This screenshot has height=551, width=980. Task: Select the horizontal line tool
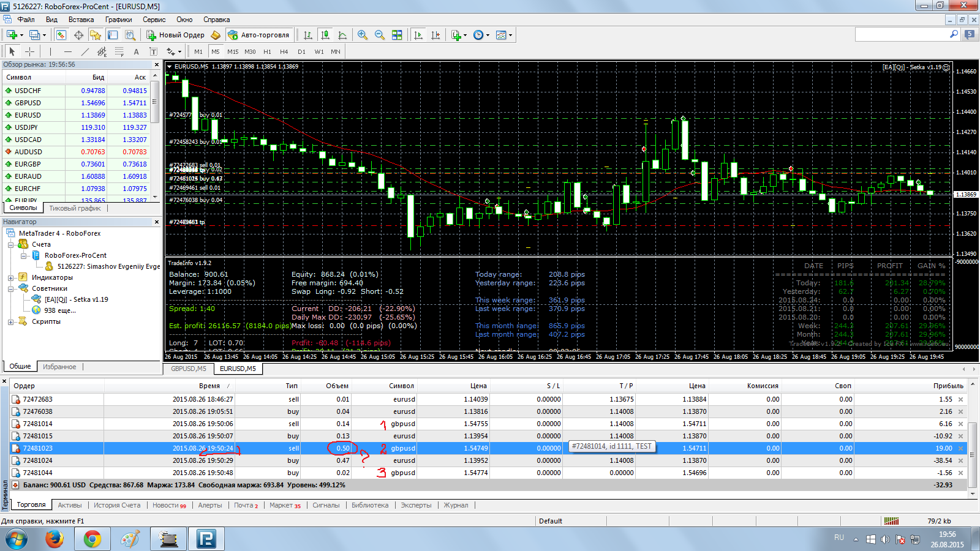tap(68, 51)
